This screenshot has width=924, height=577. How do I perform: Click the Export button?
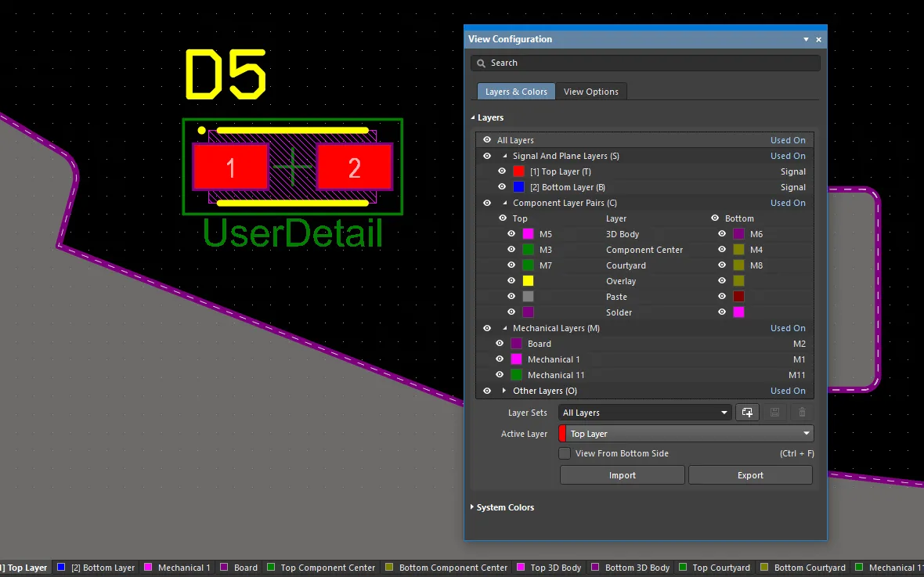(x=750, y=475)
